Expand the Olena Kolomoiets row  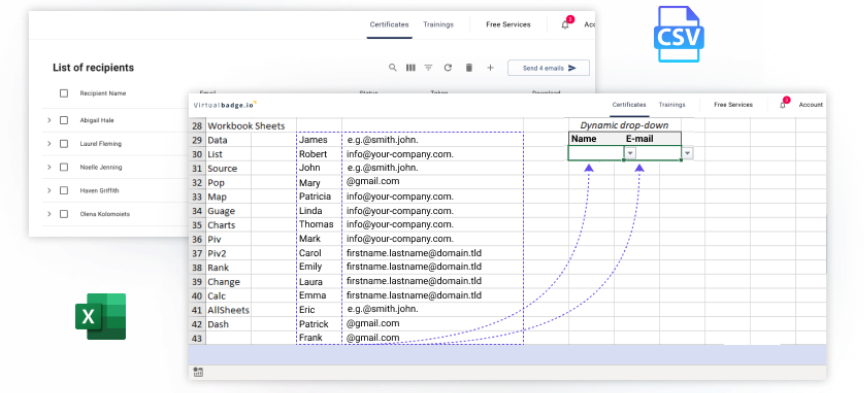pyautogui.click(x=49, y=214)
